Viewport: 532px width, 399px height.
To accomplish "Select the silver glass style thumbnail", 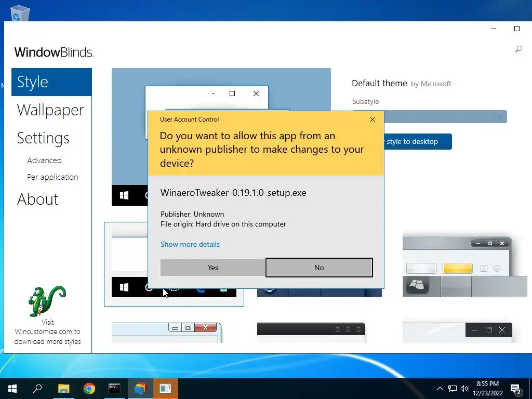I will 464,264.
